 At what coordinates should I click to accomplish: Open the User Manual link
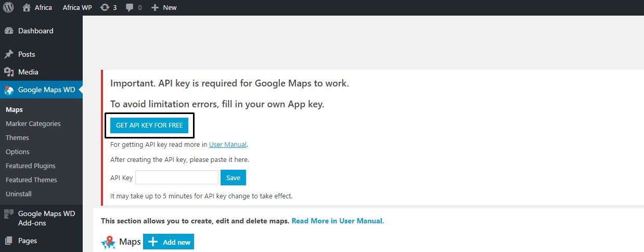(228, 144)
